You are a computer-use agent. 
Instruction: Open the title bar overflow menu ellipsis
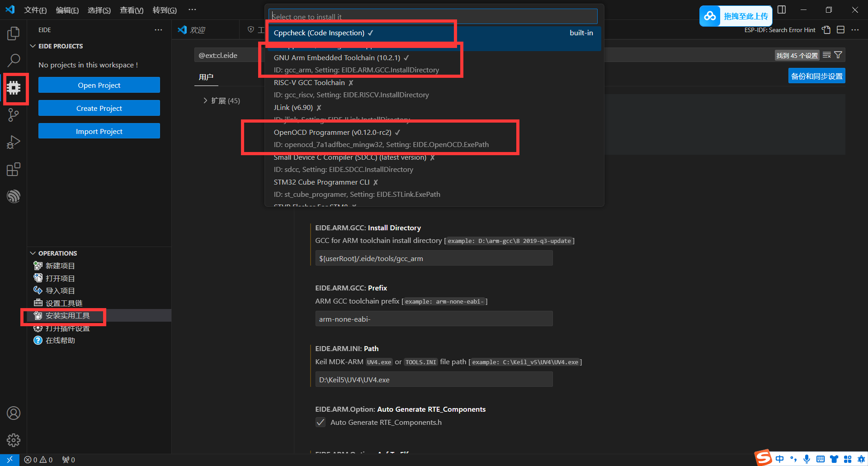click(x=192, y=10)
